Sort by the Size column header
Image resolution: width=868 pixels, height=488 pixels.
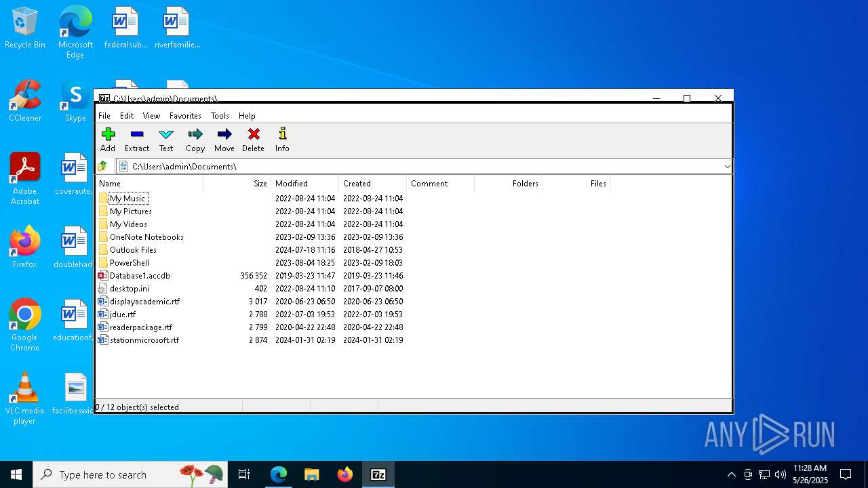[237, 184]
